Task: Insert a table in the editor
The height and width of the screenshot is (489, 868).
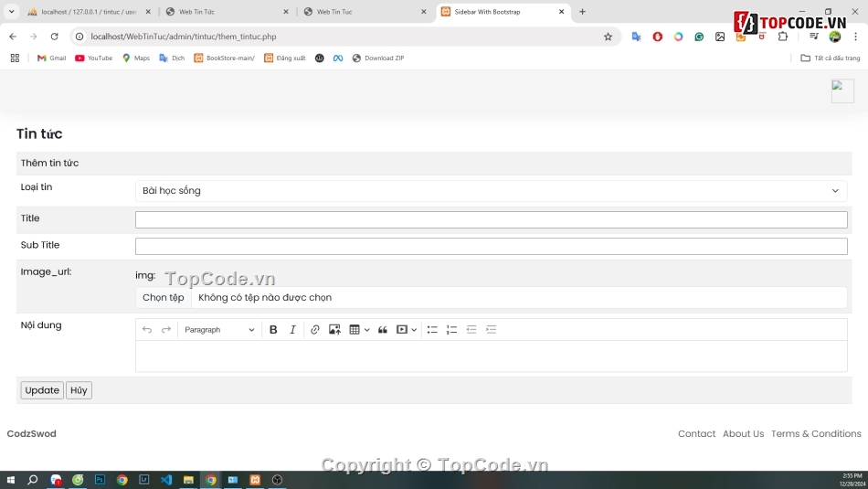Action: coord(355,330)
